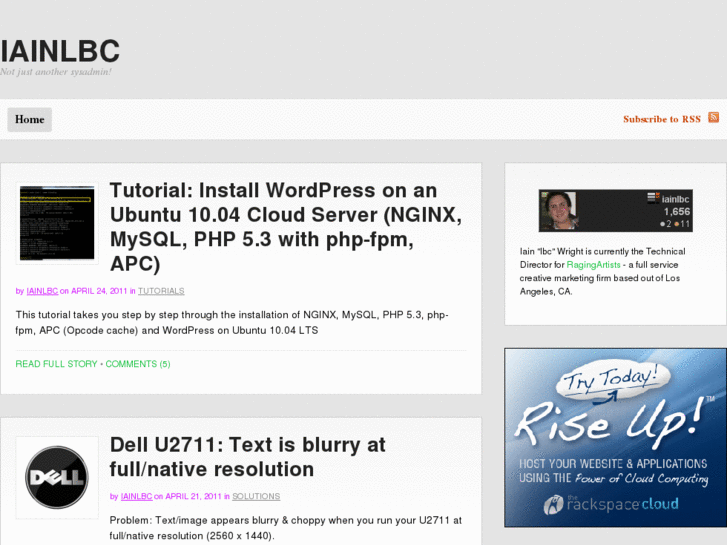Viewport: 727px width, 545px height.
Task: Click reputation score '1,656' in the flair
Action: tap(677, 212)
